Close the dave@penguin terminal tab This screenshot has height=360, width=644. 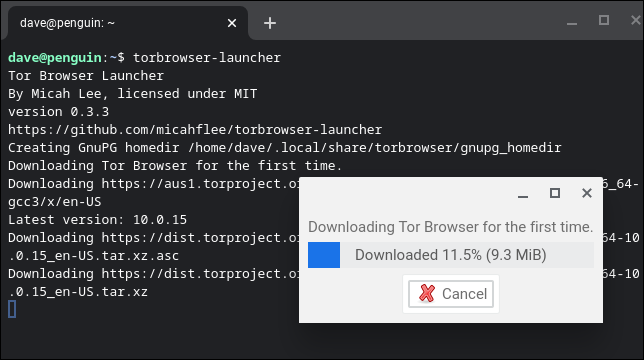tap(232, 23)
